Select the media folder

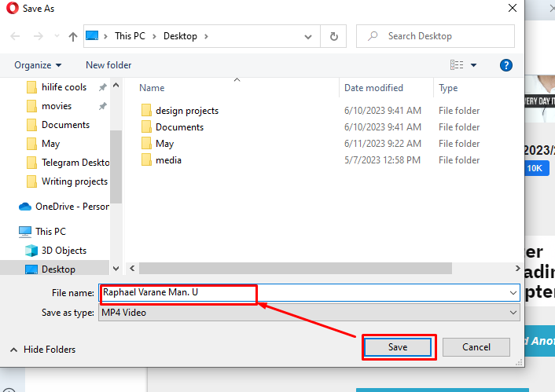(168, 160)
